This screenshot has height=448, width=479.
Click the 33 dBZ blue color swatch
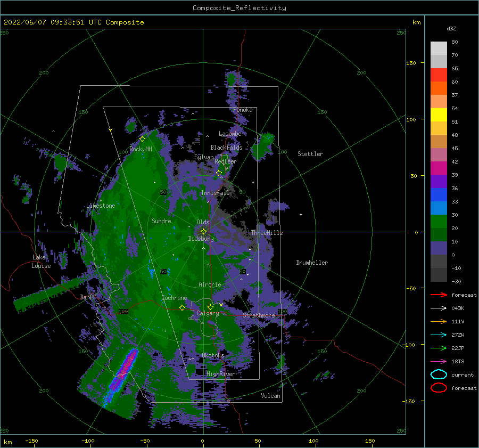point(439,194)
